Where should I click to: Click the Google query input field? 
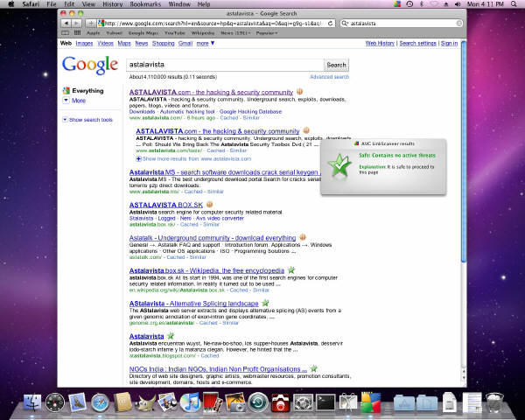pyautogui.click(x=225, y=65)
